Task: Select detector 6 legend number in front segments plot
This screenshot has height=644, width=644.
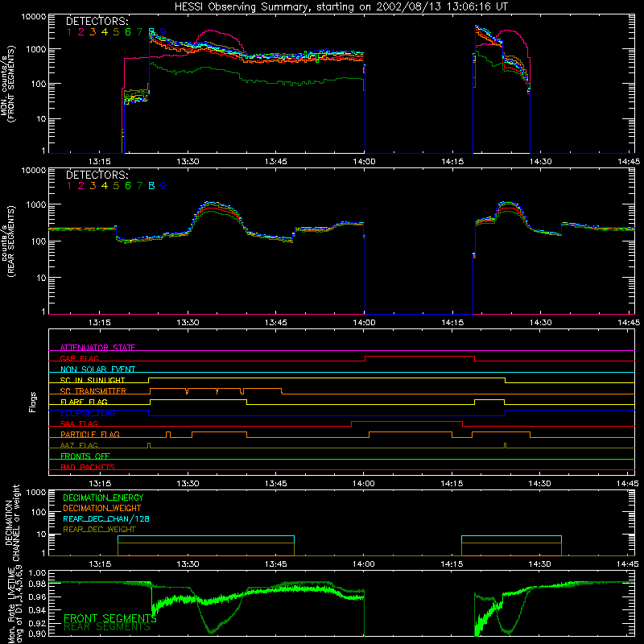Action: pyautogui.click(x=128, y=32)
